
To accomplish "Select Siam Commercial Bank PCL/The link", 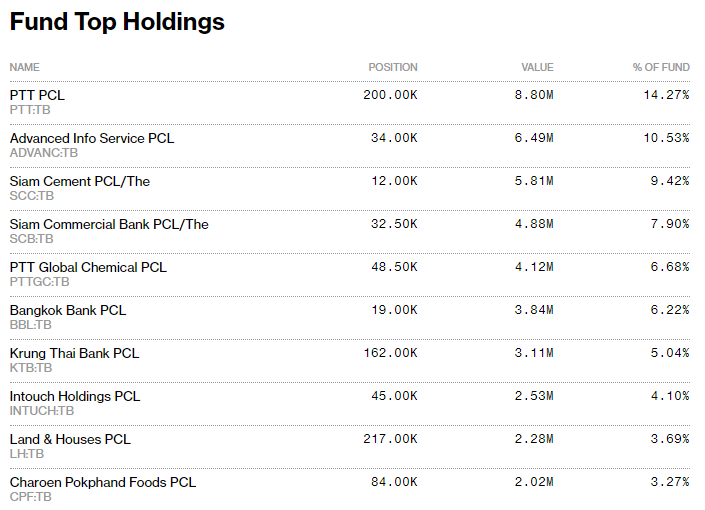I will (109, 224).
